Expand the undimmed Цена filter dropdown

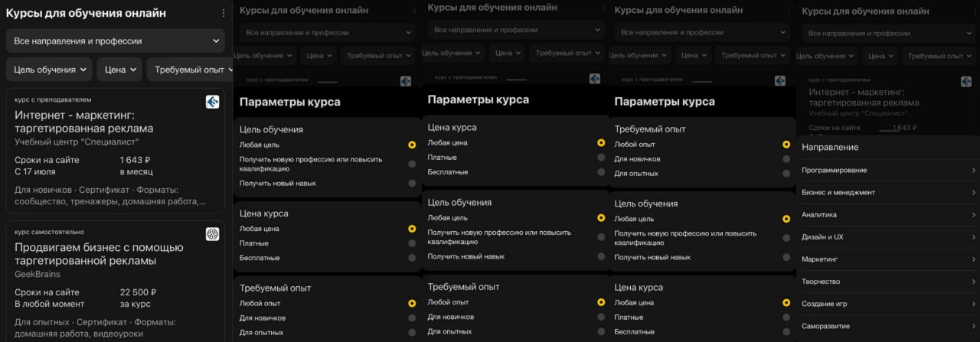coord(122,70)
